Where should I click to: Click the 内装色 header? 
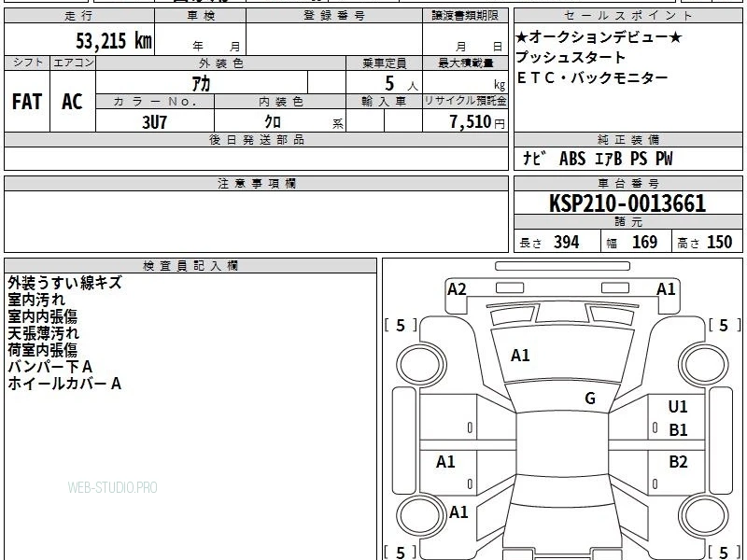tap(281, 102)
